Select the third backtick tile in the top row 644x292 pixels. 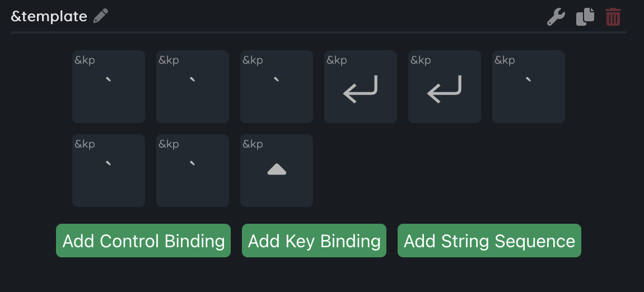[x=277, y=87]
